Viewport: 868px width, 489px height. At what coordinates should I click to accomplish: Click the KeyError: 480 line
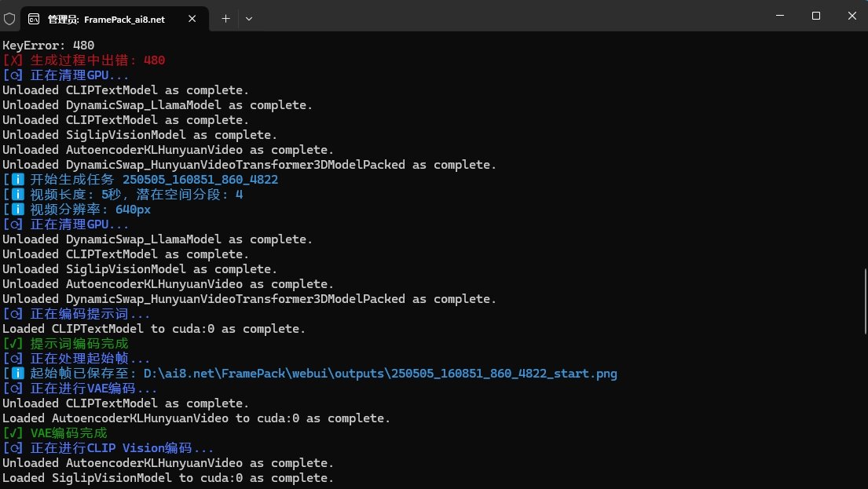point(49,46)
